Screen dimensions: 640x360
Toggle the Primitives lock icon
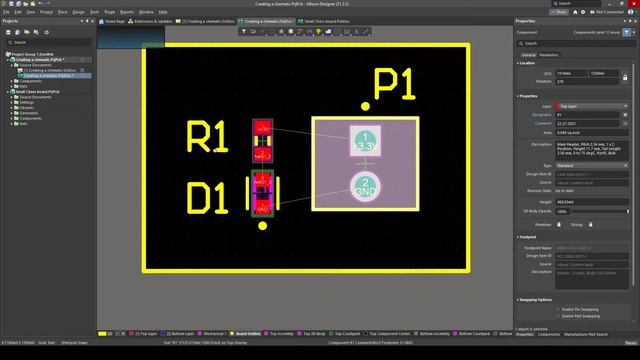click(x=559, y=224)
